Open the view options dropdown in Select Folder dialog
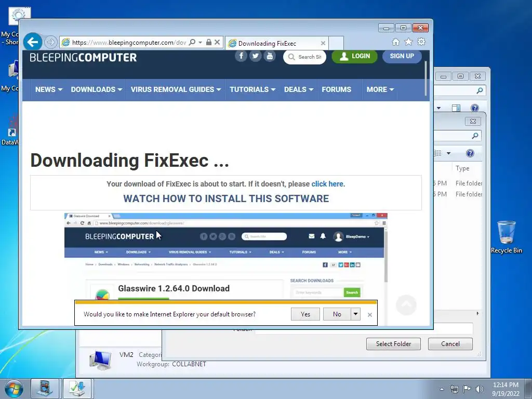532x399 pixels. point(448,153)
